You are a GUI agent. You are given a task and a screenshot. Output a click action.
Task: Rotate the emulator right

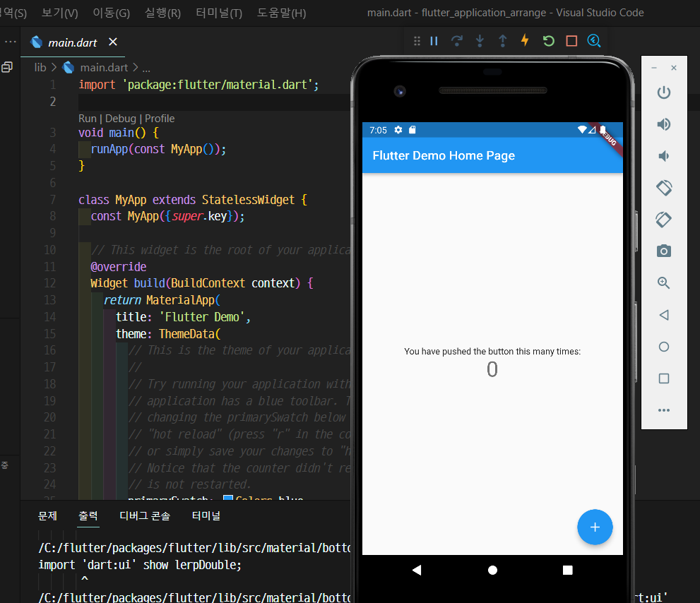coord(664,219)
